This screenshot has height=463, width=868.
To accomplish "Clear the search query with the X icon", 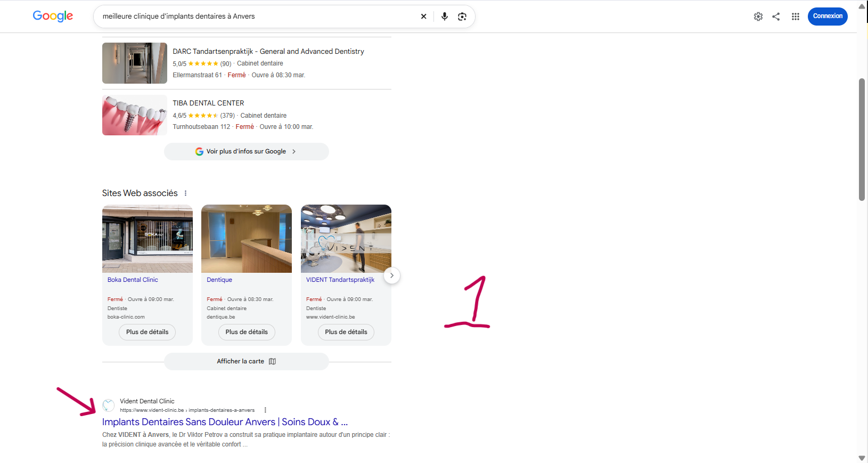I will pyautogui.click(x=423, y=17).
